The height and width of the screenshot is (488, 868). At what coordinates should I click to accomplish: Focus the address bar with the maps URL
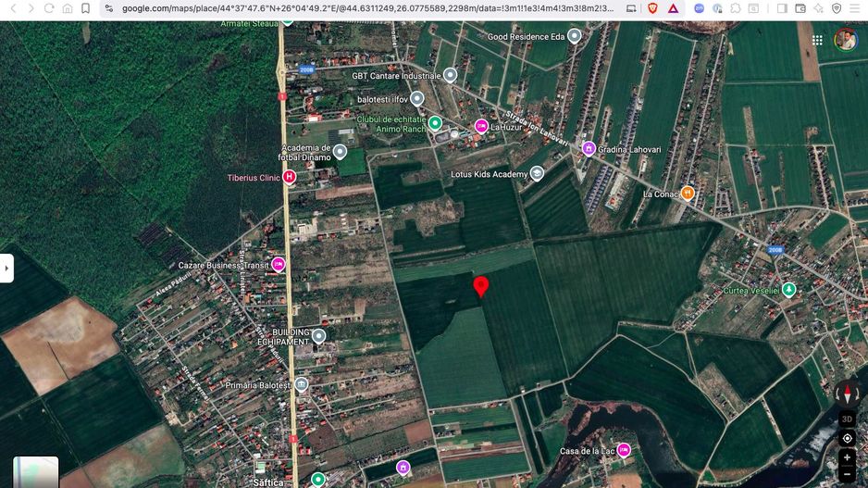(367, 8)
